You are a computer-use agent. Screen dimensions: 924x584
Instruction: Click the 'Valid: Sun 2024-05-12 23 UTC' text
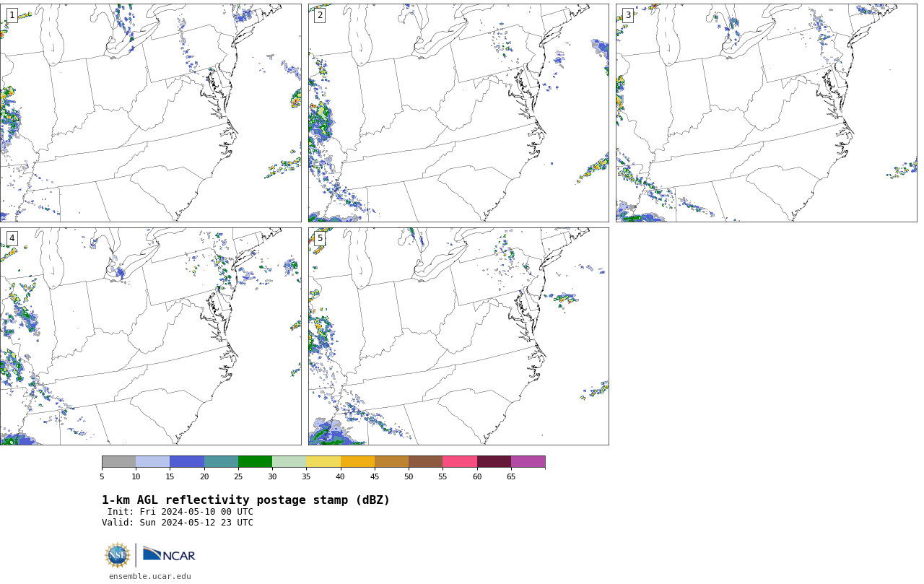click(178, 523)
